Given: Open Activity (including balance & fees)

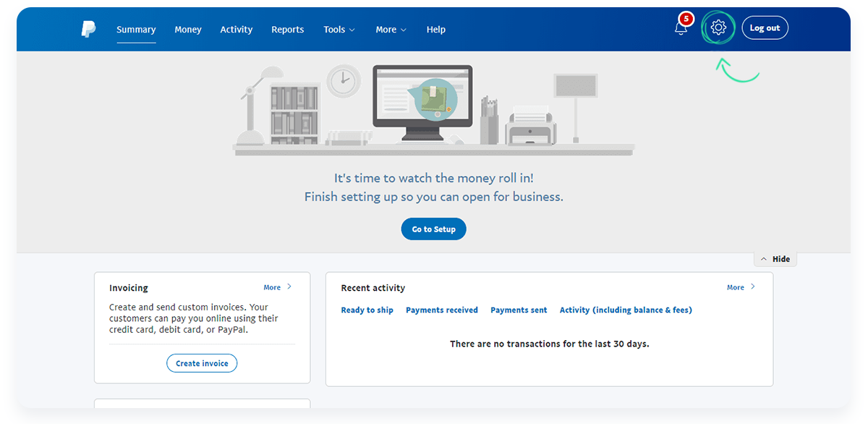Looking at the screenshot, I should [x=626, y=310].
